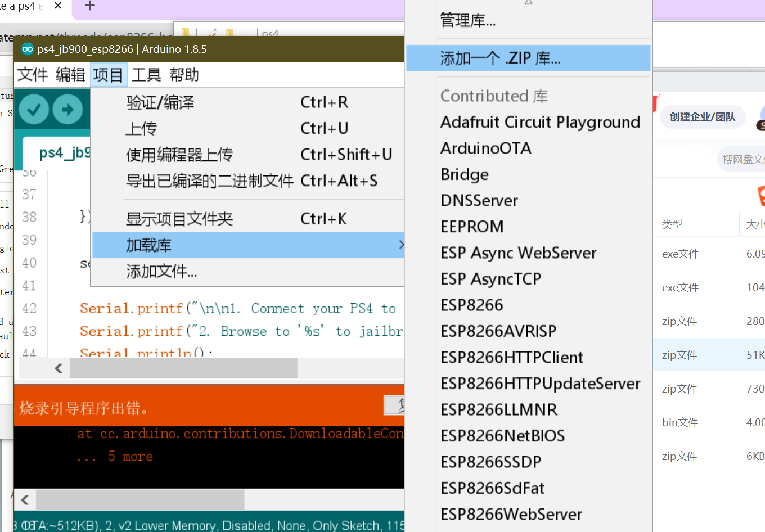The image size is (765, 532).
Task: Select the Bridge library
Action: coord(528,174)
